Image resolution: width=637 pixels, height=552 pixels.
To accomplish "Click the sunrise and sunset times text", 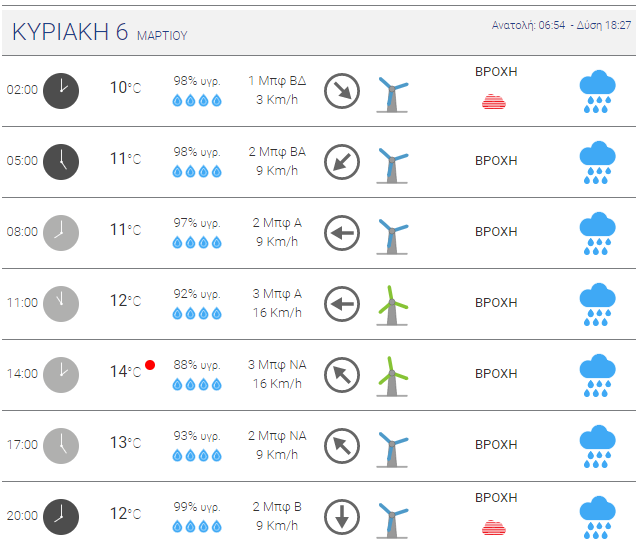I will point(561,25).
